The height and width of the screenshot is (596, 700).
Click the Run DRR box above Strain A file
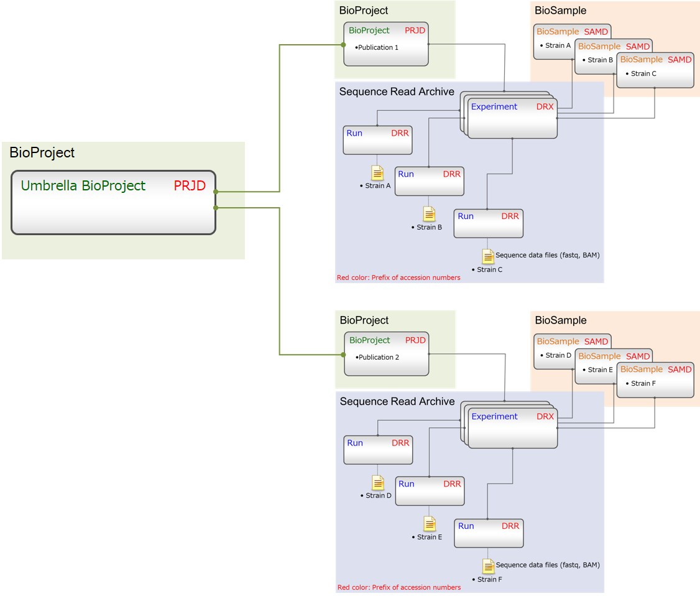pos(377,140)
